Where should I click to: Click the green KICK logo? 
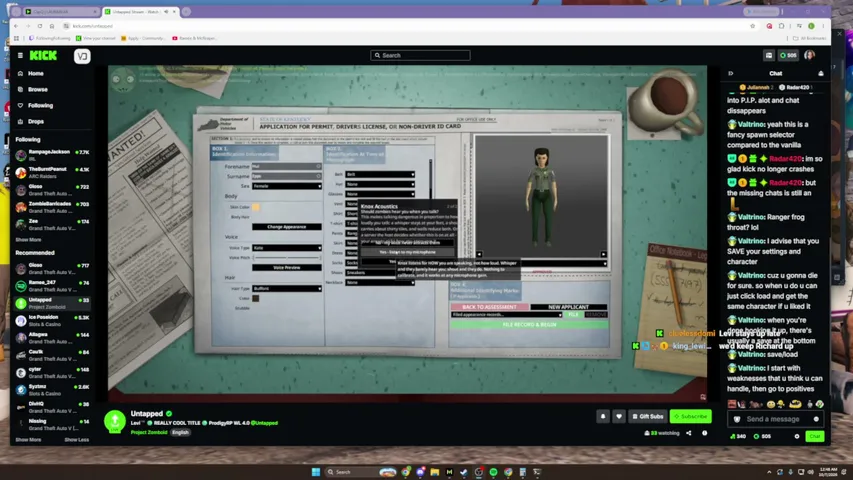[x=43, y=56]
